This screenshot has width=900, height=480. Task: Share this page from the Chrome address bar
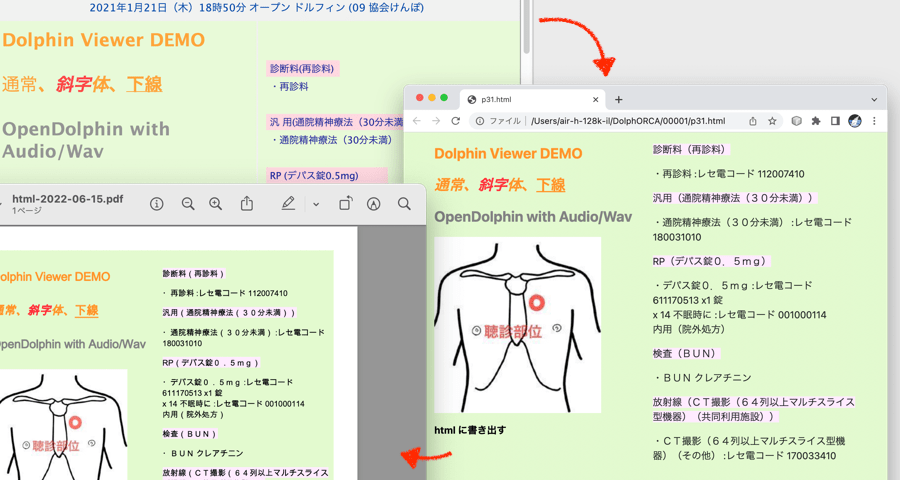point(752,121)
